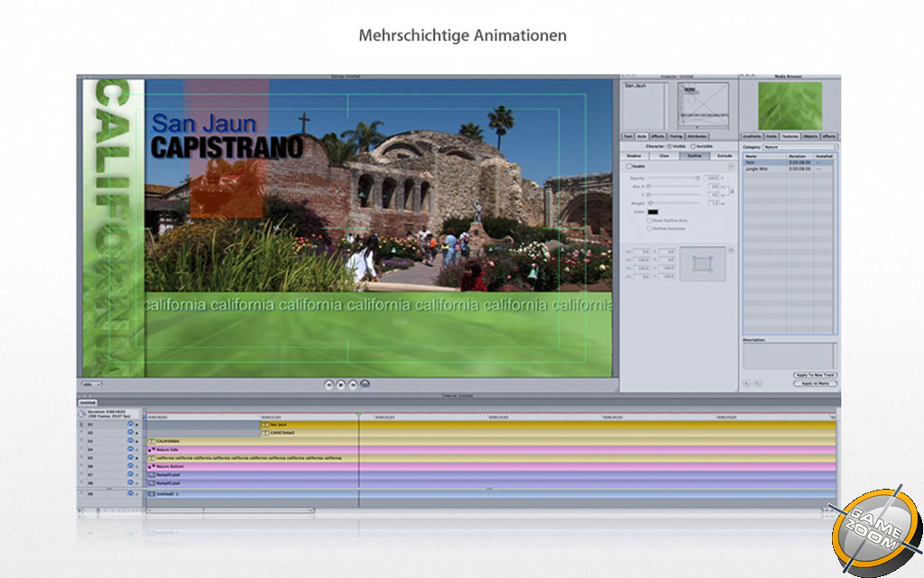Click Apply To New Track button
The height and width of the screenshot is (578, 924).
click(x=815, y=375)
